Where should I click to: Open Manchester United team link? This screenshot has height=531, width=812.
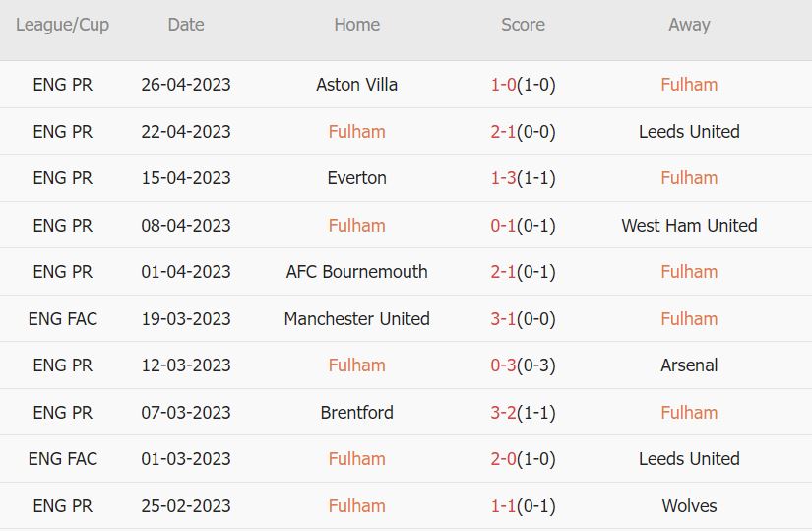[x=356, y=319]
